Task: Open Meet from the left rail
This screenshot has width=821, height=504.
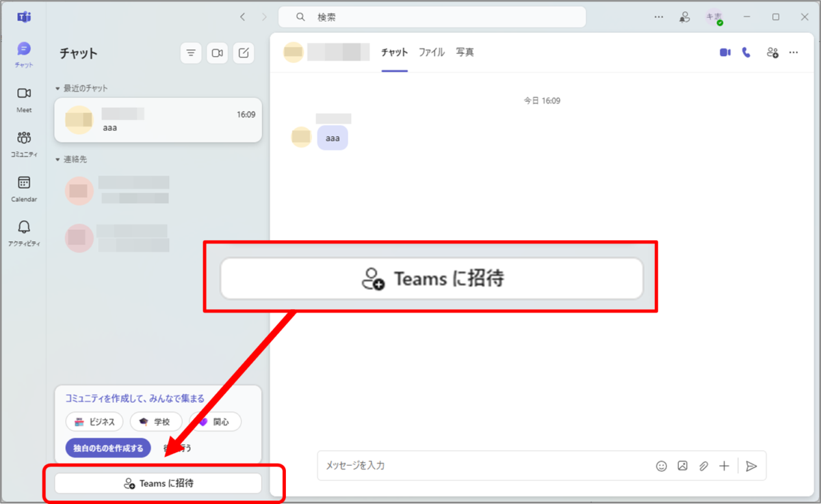Action: [24, 99]
